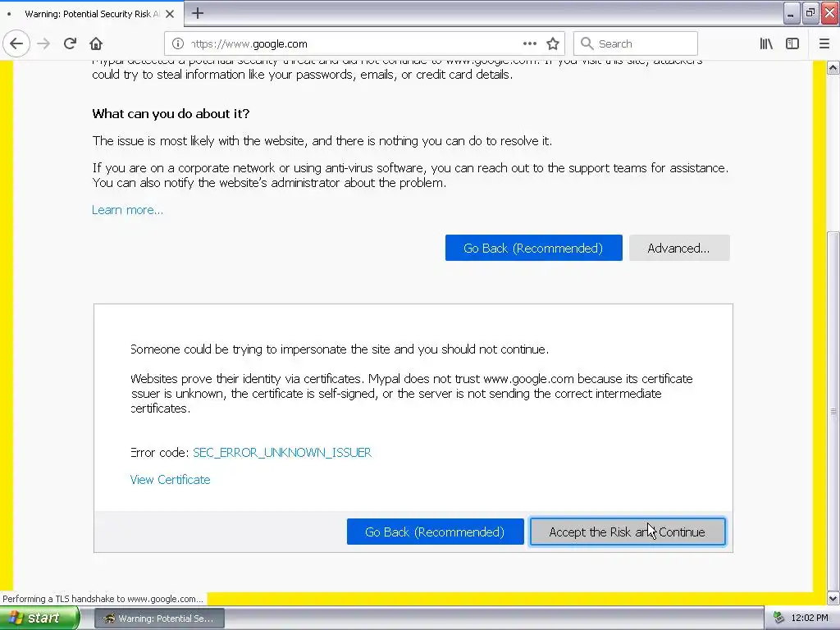Click the Forward arrow button

43,44
